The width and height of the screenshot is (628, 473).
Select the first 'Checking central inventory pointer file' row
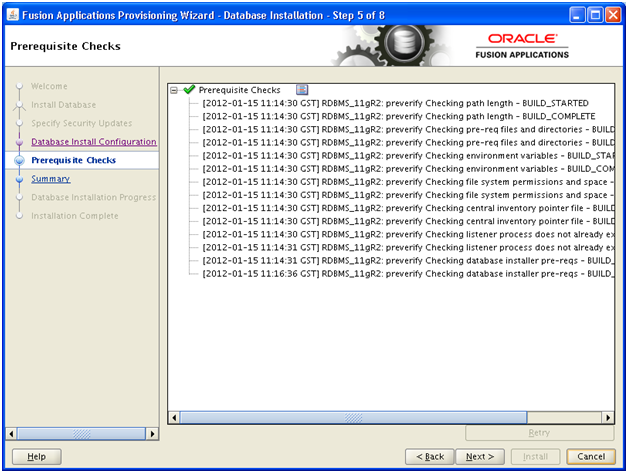coord(408,208)
